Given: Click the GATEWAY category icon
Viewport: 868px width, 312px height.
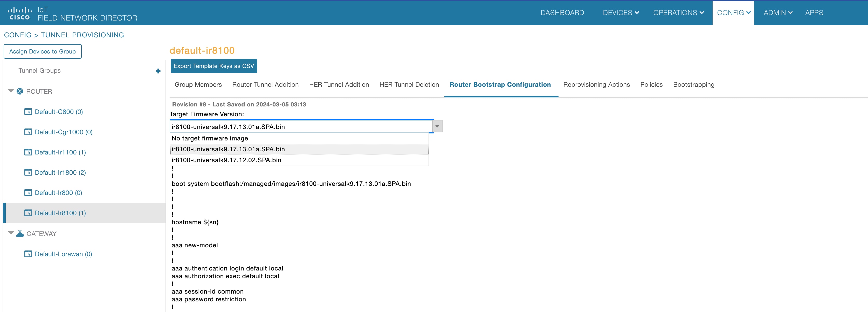Looking at the screenshot, I should (20, 233).
